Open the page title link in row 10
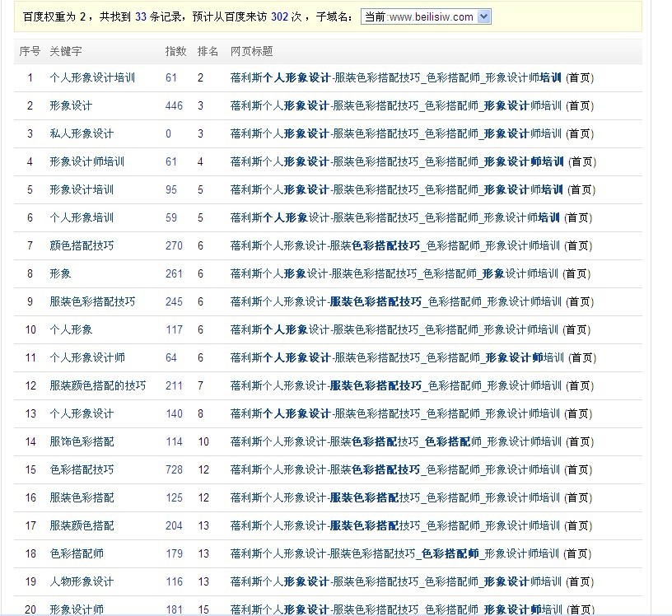 [x=395, y=330]
